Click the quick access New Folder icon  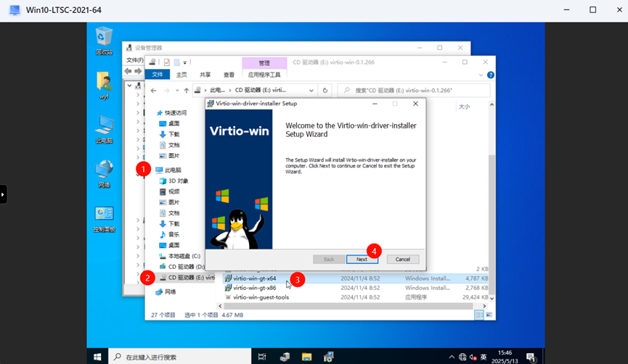coord(176,62)
